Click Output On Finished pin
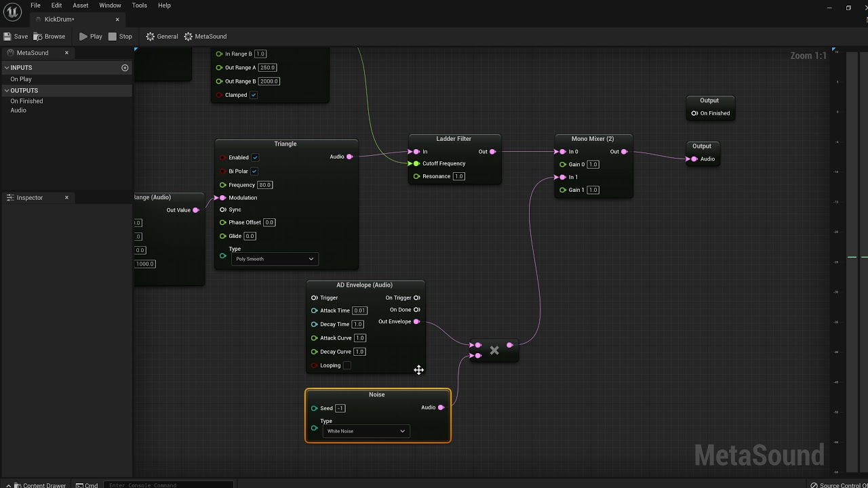The height and width of the screenshot is (488, 868). pos(694,113)
